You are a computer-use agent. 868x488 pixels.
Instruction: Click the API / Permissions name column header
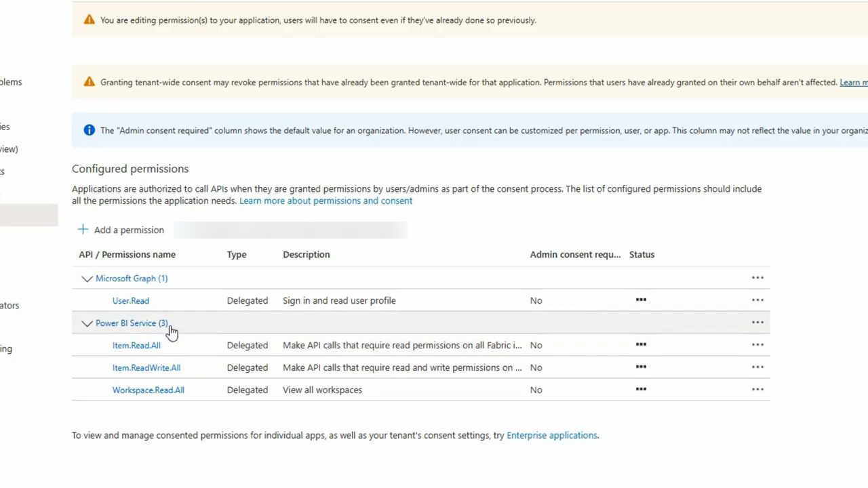coord(127,255)
